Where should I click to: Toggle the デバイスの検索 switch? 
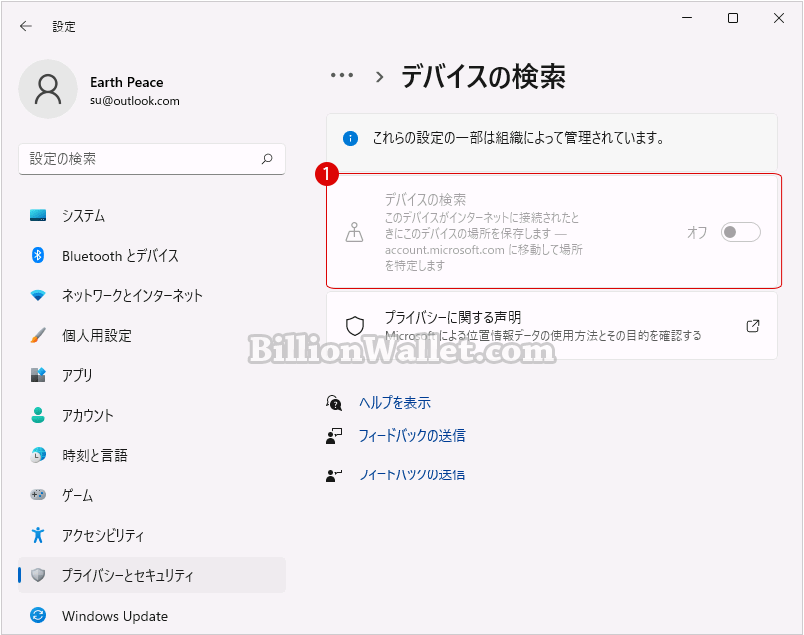(x=740, y=232)
